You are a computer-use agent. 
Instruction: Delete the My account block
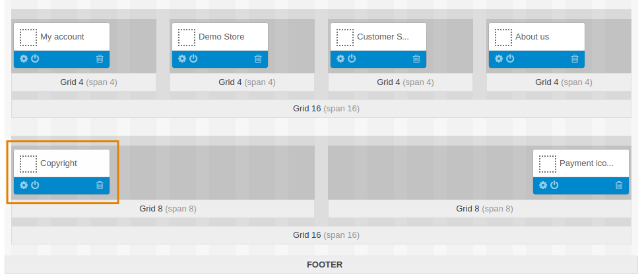[x=100, y=59]
